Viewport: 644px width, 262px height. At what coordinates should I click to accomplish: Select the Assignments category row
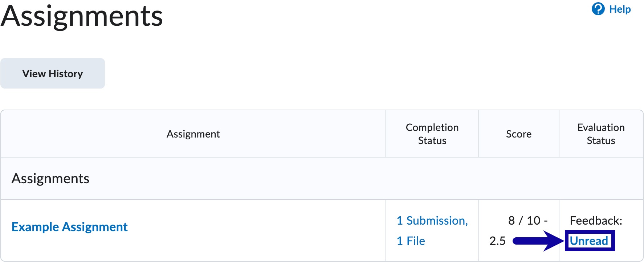(x=51, y=178)
